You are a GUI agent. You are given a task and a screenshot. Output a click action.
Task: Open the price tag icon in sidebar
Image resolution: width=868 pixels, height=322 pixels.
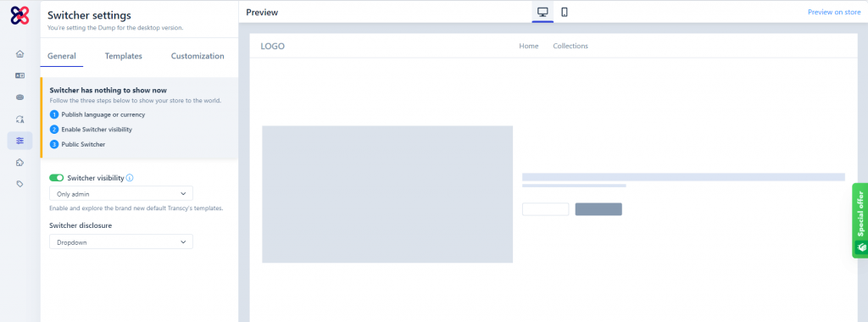[x=20, y=184]
